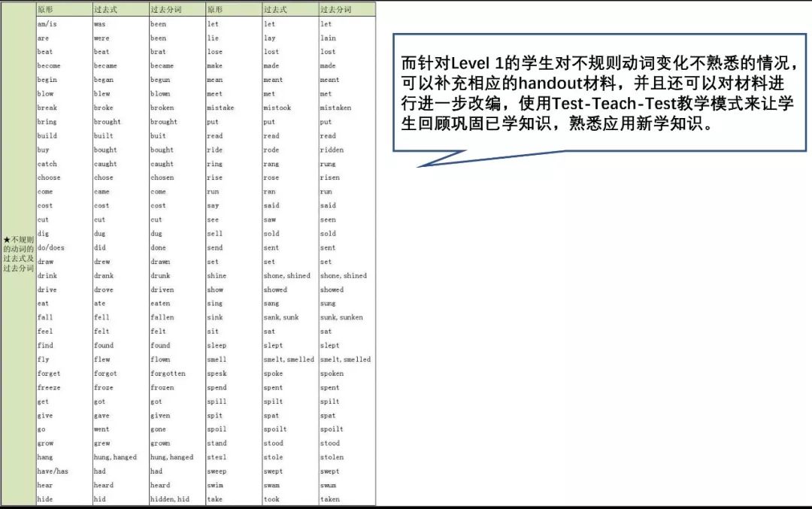The height and width of the screenshot is (509, 812).
Task: Click the "dig" base form cell
Action: tap(43, 234)
